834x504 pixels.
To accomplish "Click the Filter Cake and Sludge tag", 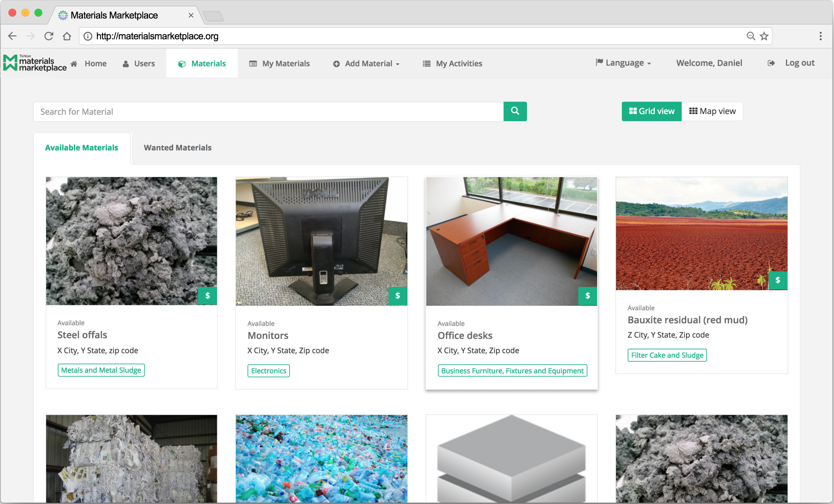I will click(667, 355).
